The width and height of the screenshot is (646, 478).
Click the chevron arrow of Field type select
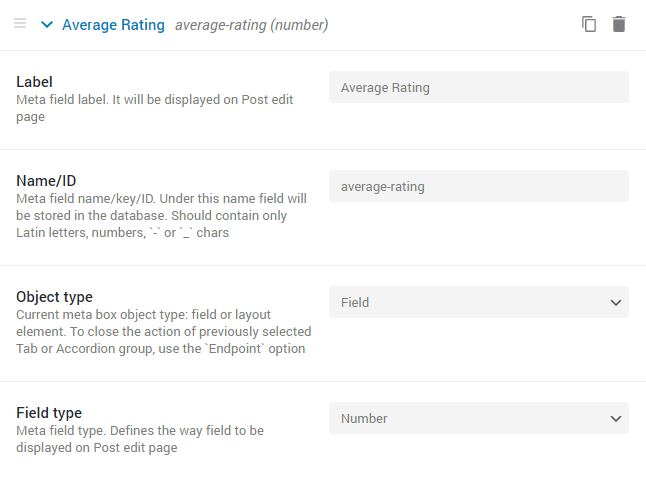[616, 419]
